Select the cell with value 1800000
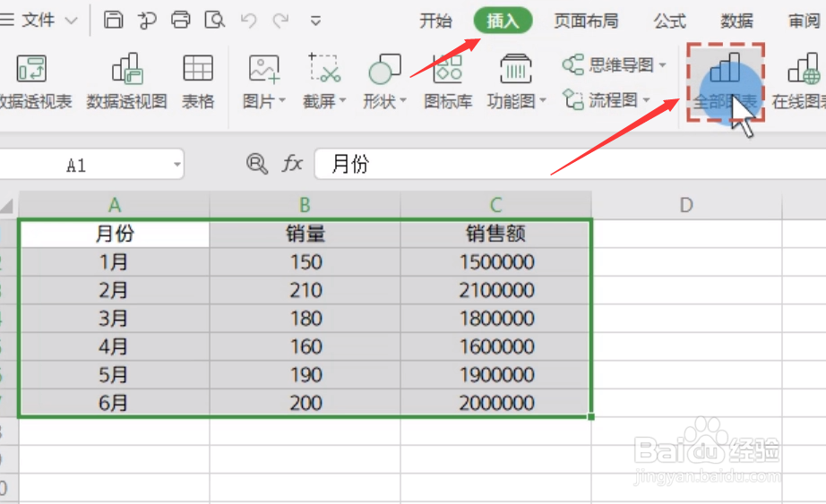Viewport: 826px width, 504px height. click(x=495, y=319)
